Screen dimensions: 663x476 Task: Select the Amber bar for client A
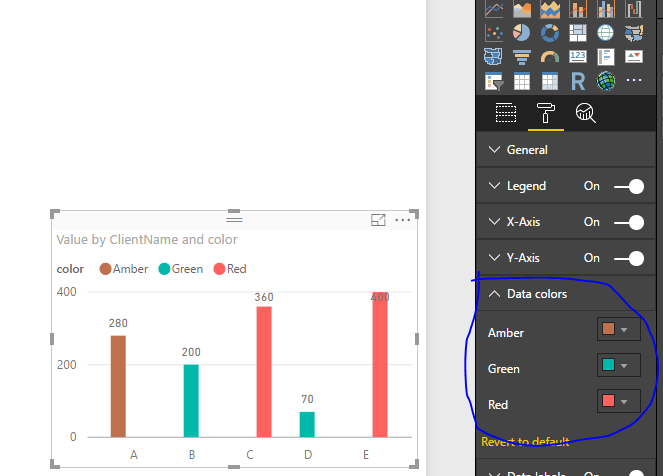[118, 386]
